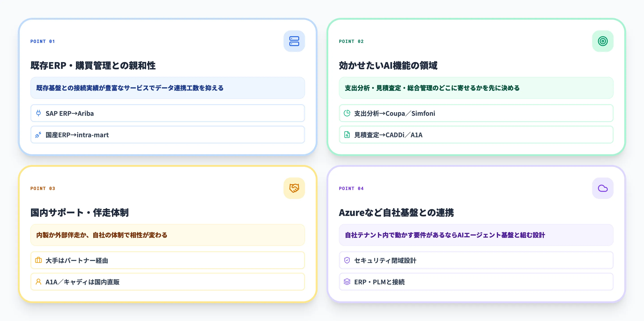Select the POINT 04 label
The width and height of the screenshot is (644, 321).
click(351, 188)
